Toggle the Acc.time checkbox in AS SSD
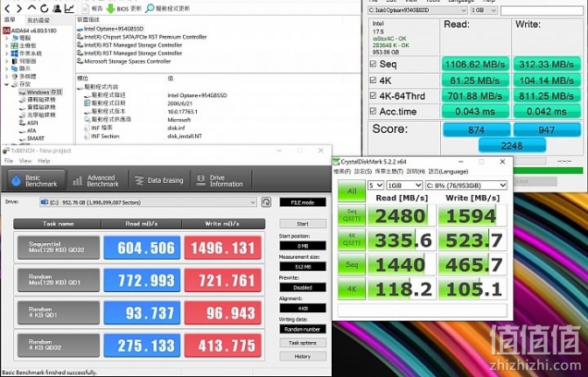588x377 pixels. (373, 111)
